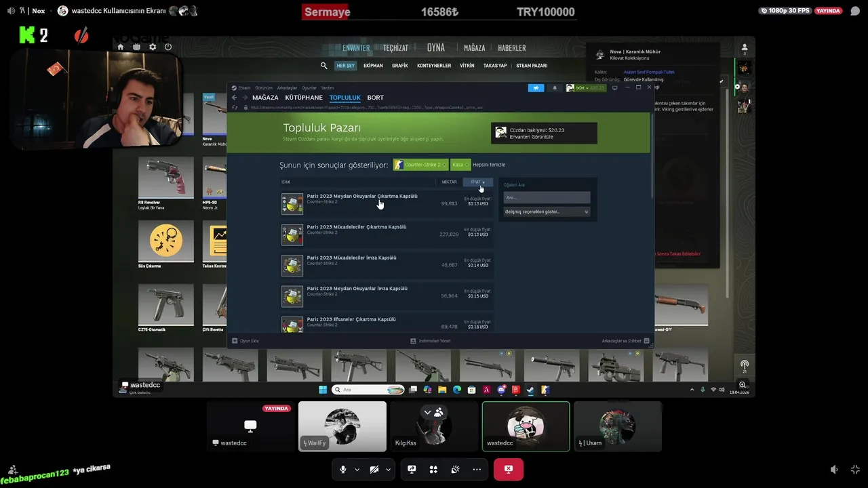Image resolution: width=868 pixels, height=488 pixels.
Task: Open bOrt account dropdown in Steam
Action: pyautogui.click(x=586, y=87)
